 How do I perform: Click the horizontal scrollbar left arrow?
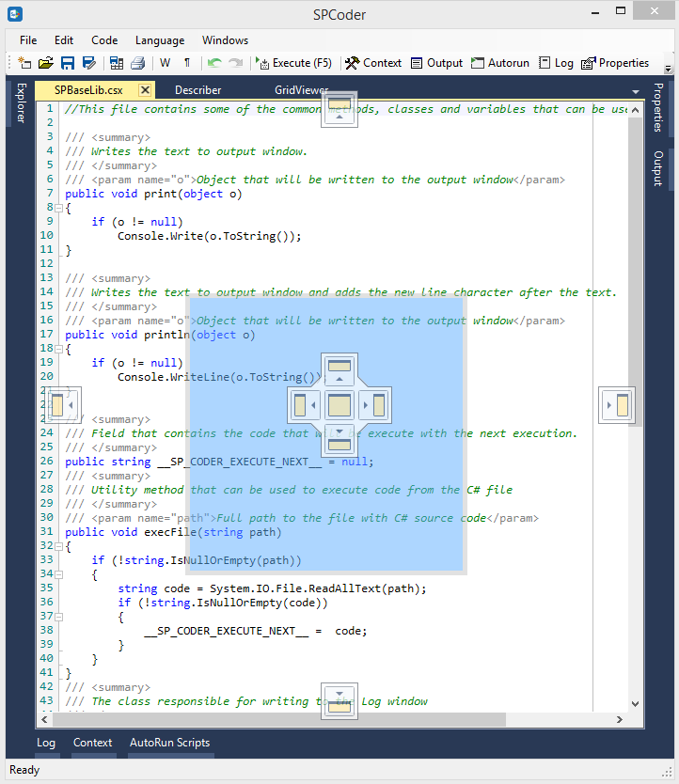click(44, 719)
